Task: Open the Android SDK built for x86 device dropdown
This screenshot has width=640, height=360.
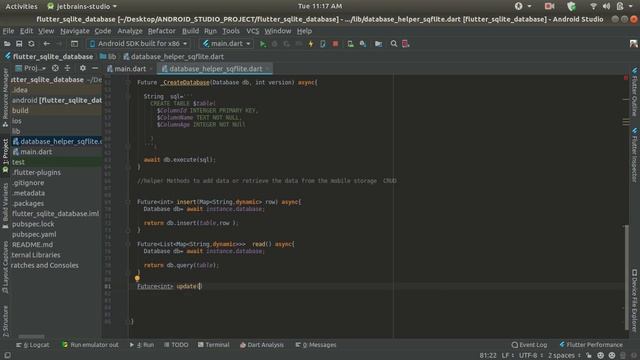Action: (x=138, y=44)
